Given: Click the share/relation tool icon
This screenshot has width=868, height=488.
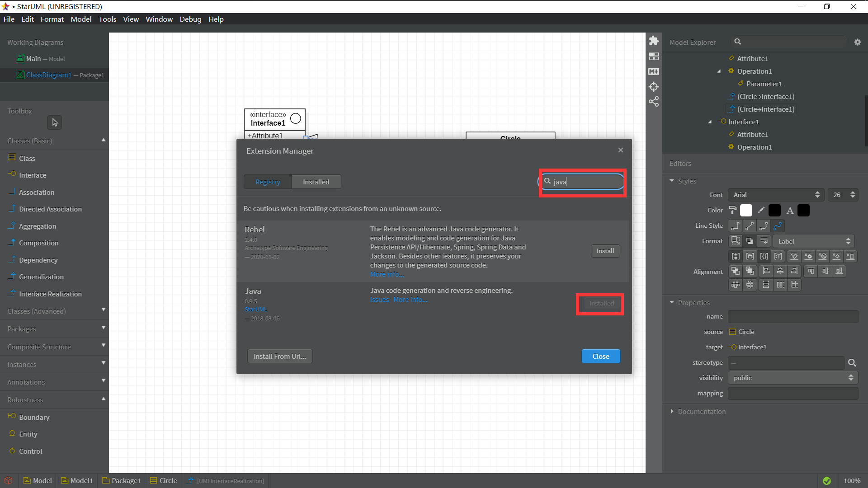Looking at the screenshot, I should pos(654,101).
